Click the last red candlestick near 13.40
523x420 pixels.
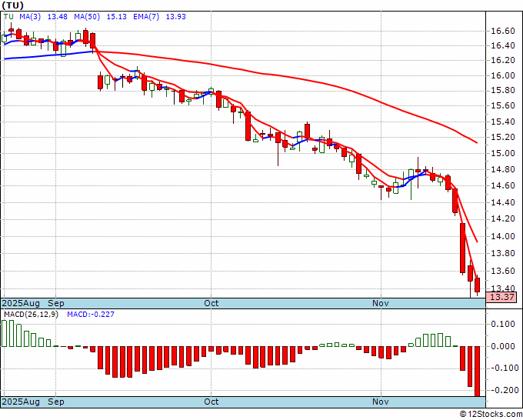(x=478, y=285)
